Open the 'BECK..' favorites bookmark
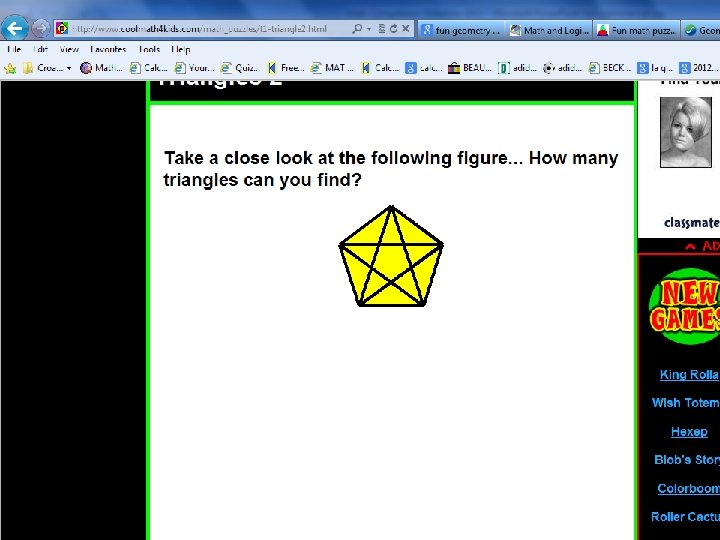The image size is (720, 540). 609,68
